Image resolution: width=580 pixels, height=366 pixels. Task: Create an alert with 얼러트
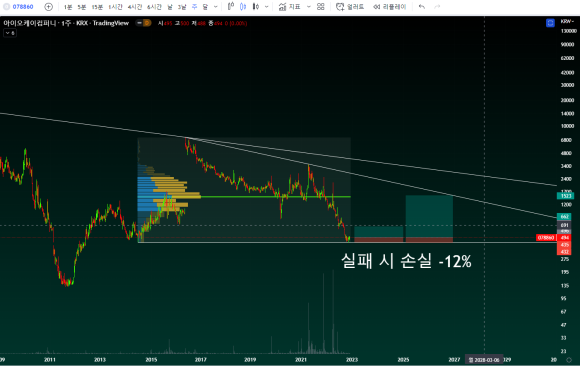[x=350, y=7]
